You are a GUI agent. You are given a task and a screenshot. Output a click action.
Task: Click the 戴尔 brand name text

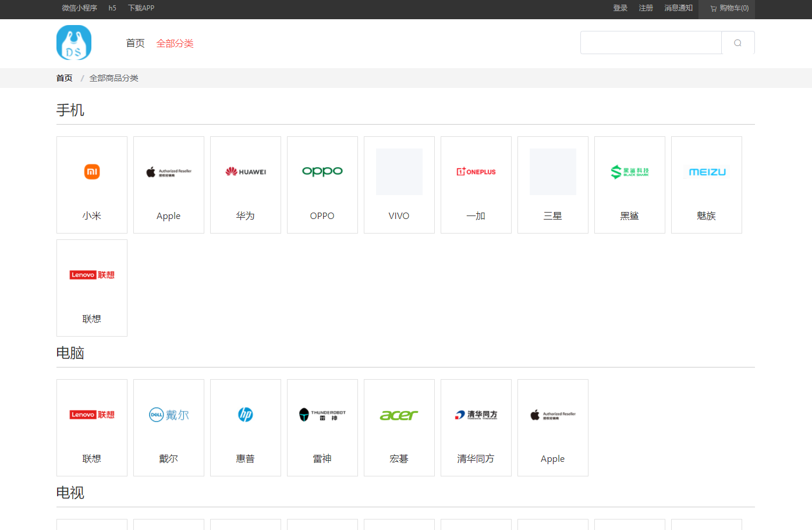pos(169,459)
